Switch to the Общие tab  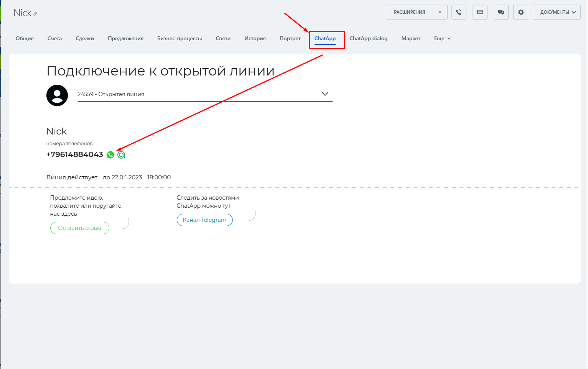pos(25,39)
